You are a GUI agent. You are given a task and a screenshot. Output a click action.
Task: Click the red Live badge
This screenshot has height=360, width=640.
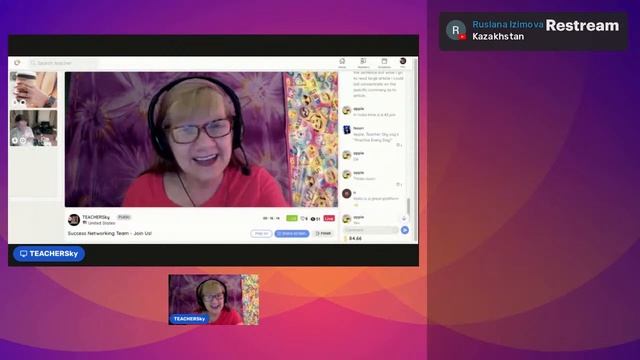(x=329, y=218)
